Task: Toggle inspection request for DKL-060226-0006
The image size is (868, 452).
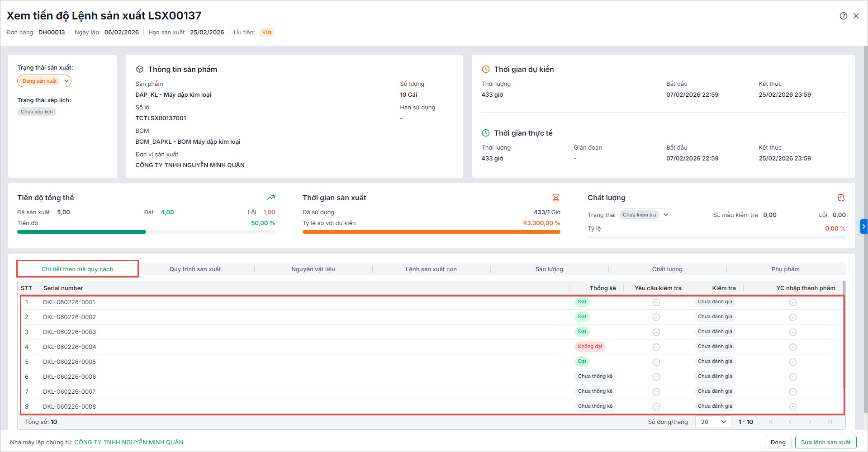Action: tap(656, 377)
